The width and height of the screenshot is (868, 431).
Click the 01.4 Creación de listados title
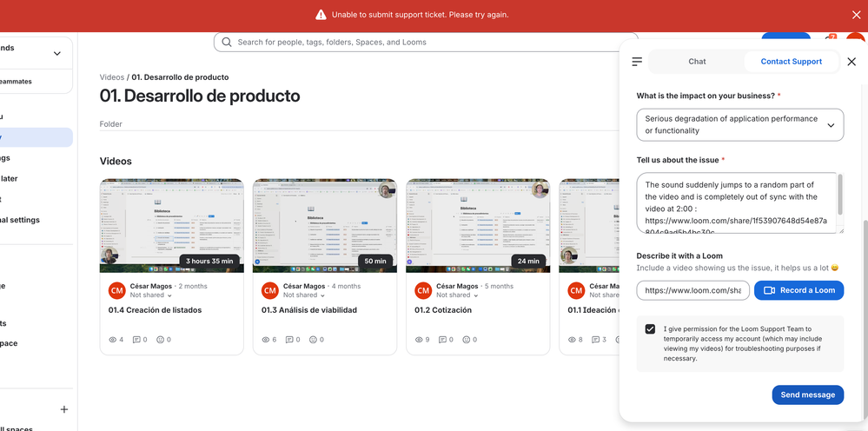[155, 310]
